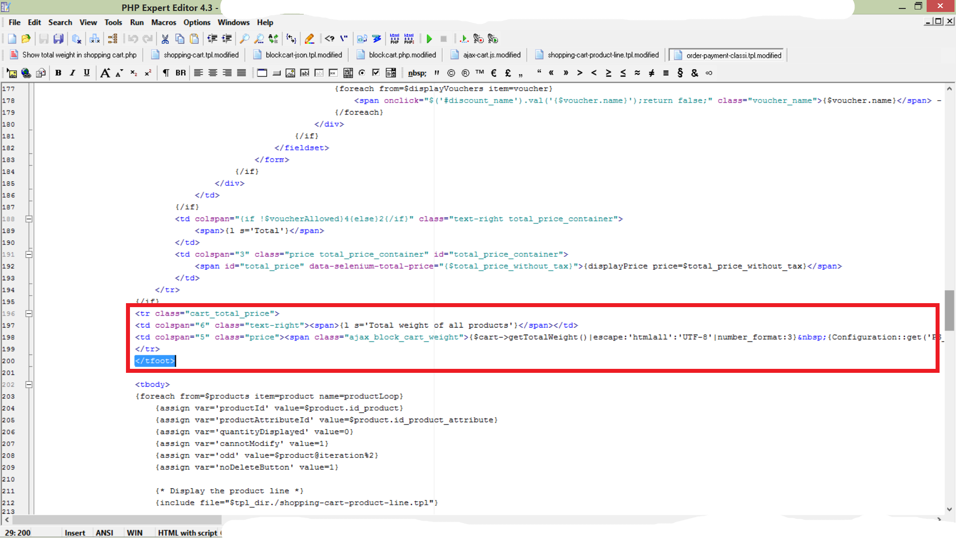Viewport: 956px width, 560px height.
Task: Click the Cut scissors toolbar icon
Action: pos(165,39)
